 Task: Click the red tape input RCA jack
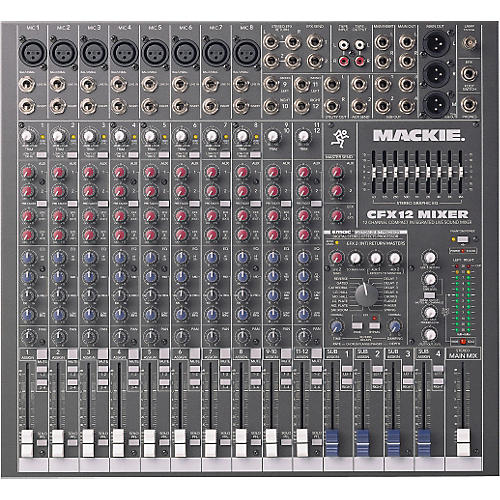tap(343, 61)
